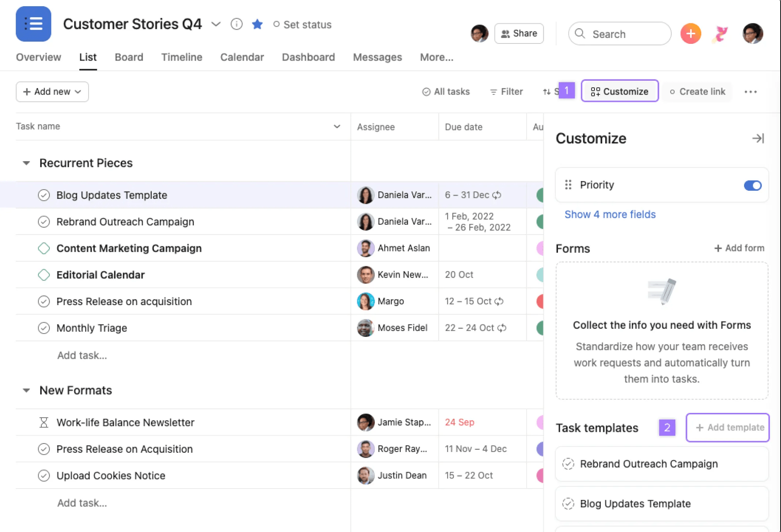Image resolution: width=781 pixels, height=532 pixels.
Task: Open the Customize panel
Action: 619,91
